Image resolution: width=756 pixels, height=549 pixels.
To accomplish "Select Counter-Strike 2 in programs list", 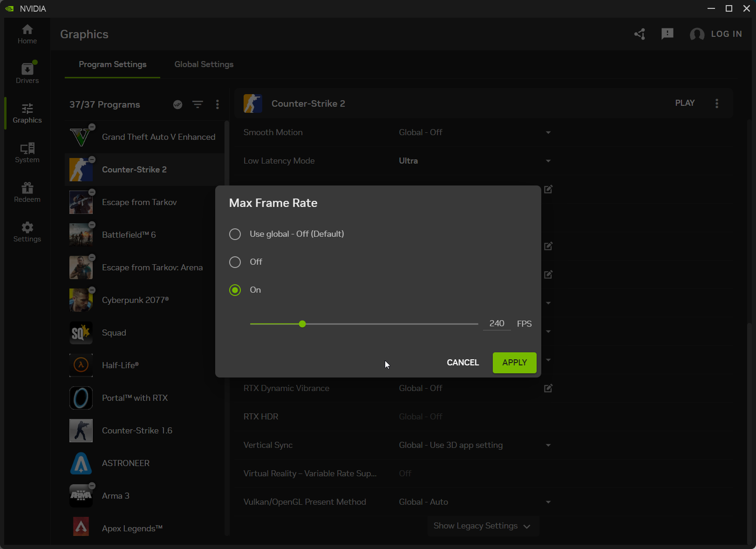I will (144, 170).
